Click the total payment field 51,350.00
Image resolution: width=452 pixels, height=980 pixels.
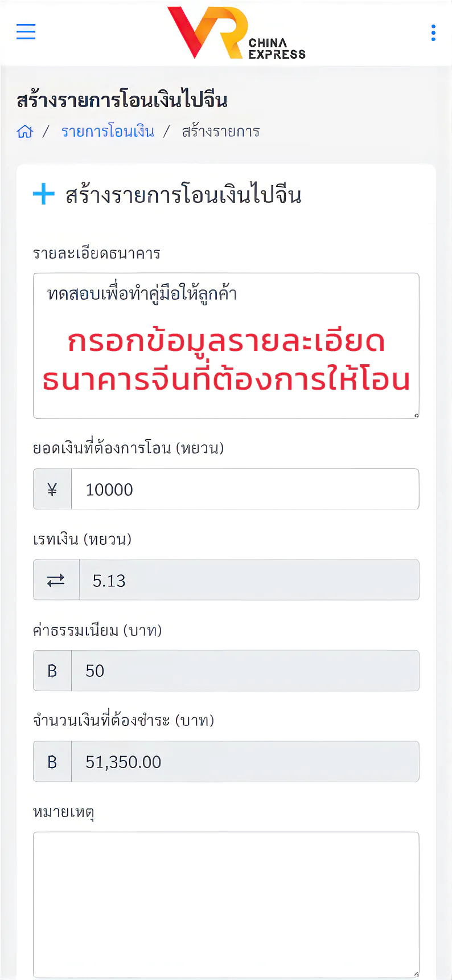245,762
